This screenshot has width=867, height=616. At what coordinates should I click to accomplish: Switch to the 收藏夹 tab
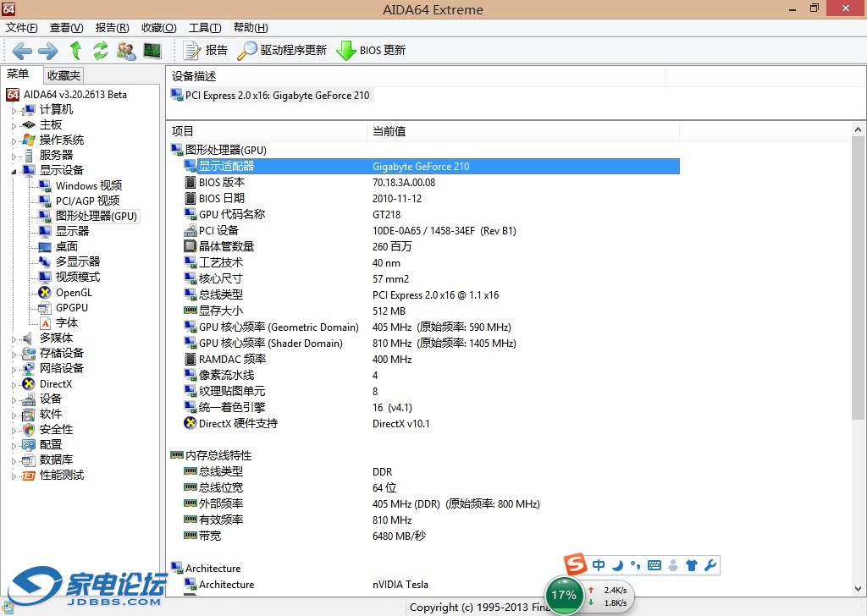click(64, 75)
